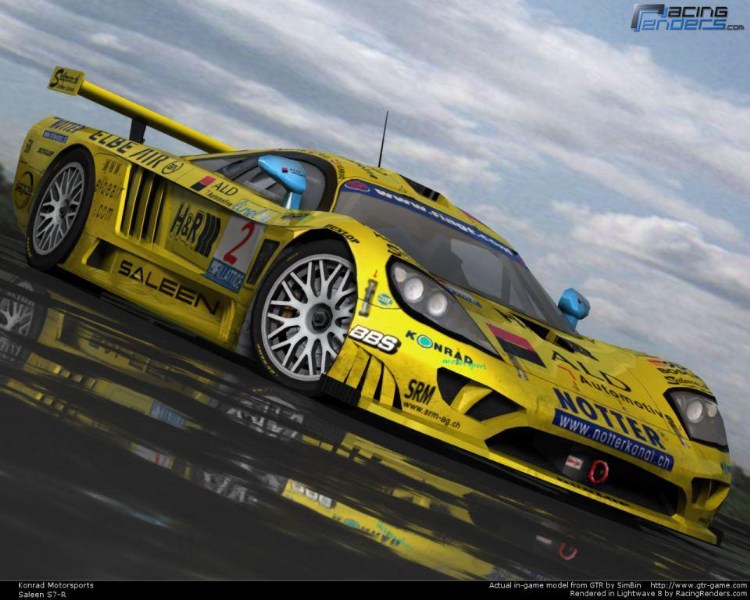Click the BBS logo decal
The width and height of the screenshot is (750, 600).
point(375,339)
